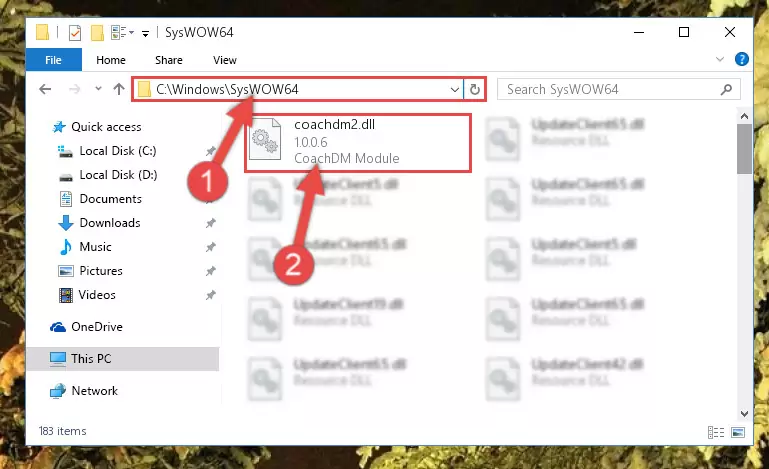Go back with the Back arrow
The height and width of the screenshot is (469, 769).
(x=45, y=89)
